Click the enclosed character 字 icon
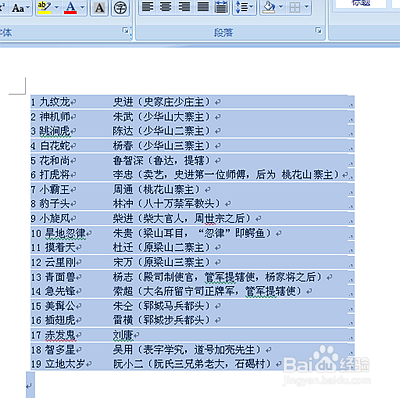Screen dimensions: 400x398 pos(120,8)
